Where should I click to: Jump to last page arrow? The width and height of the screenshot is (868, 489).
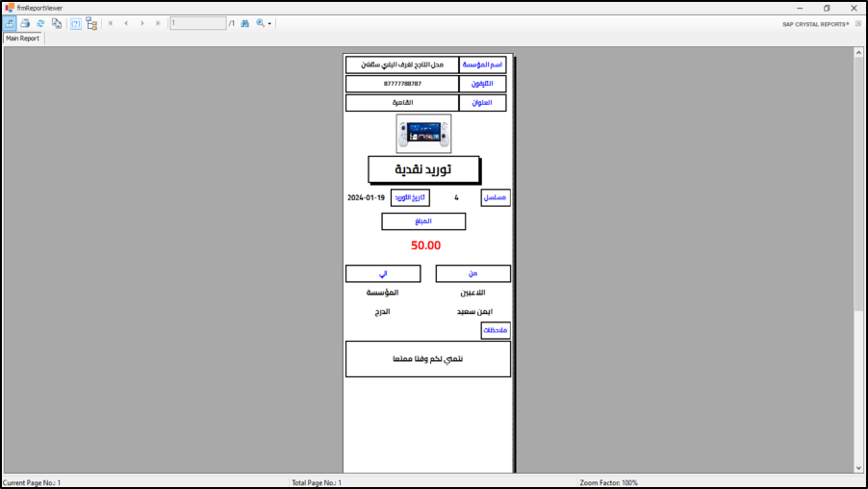(159, 23)
